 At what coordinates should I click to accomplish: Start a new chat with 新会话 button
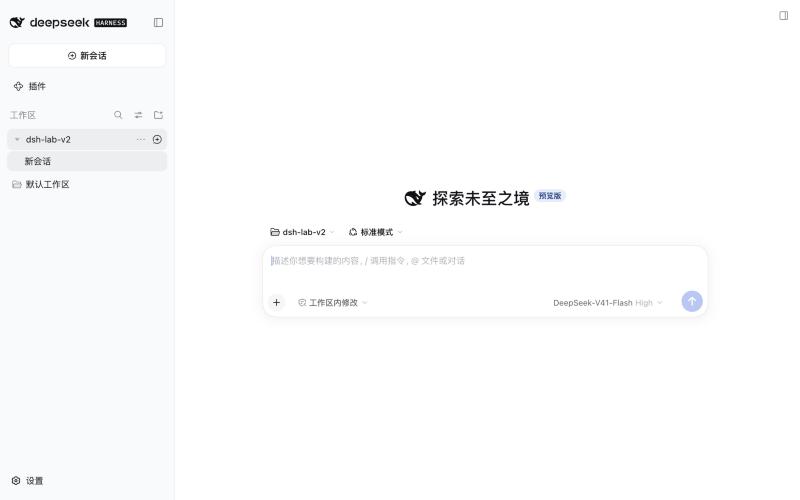[87, 56]
